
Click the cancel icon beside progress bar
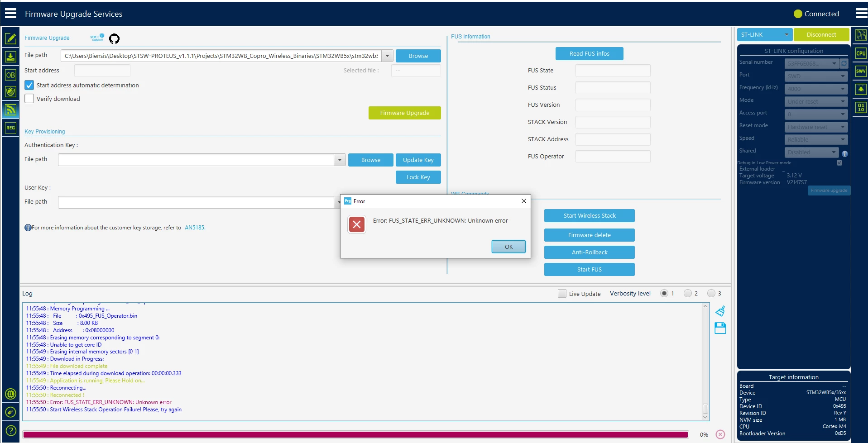[x=720, y=434]
